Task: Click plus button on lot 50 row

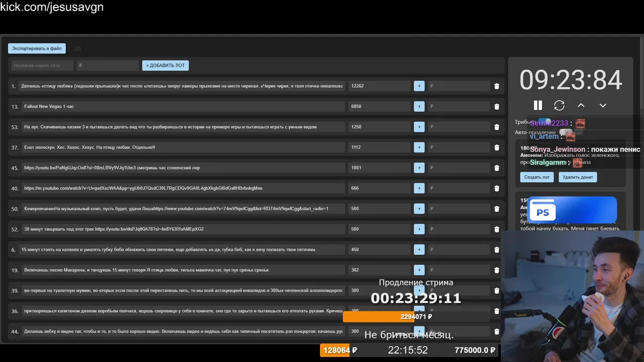Action: click(419, 209)
